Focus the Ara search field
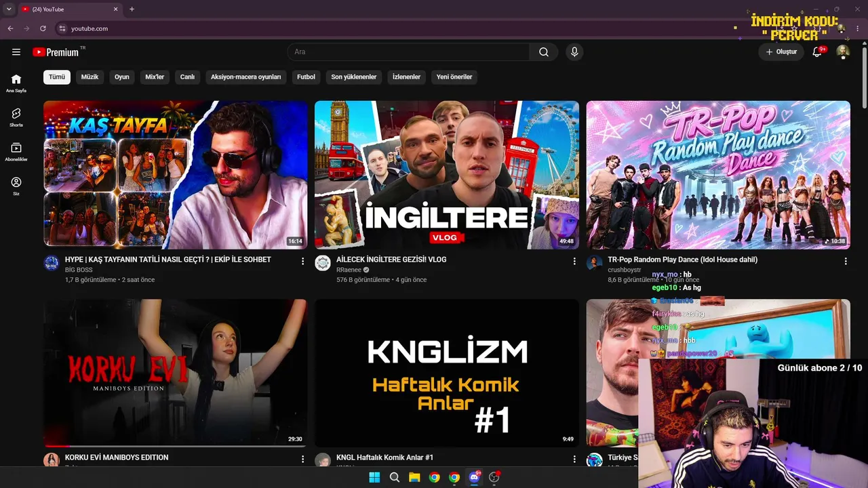The width and height of the screenshot is (868, 488). tap(409, 52)
